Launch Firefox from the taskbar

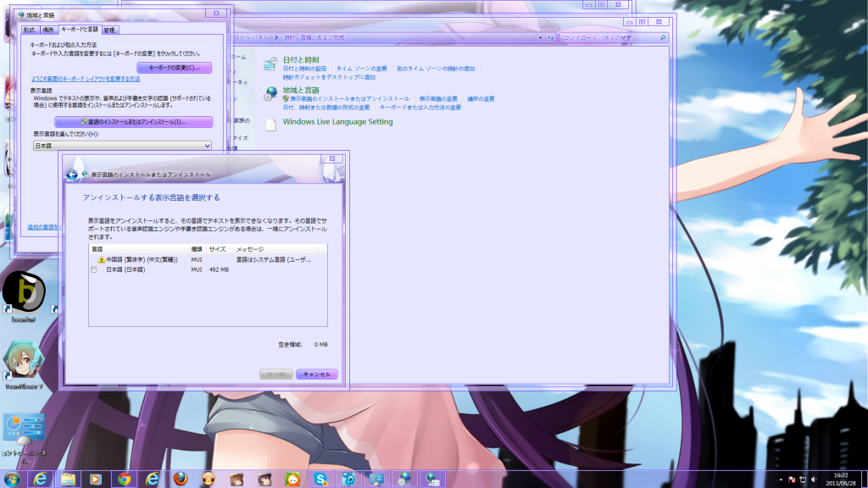pyautogui.click(x=180, y=479)
